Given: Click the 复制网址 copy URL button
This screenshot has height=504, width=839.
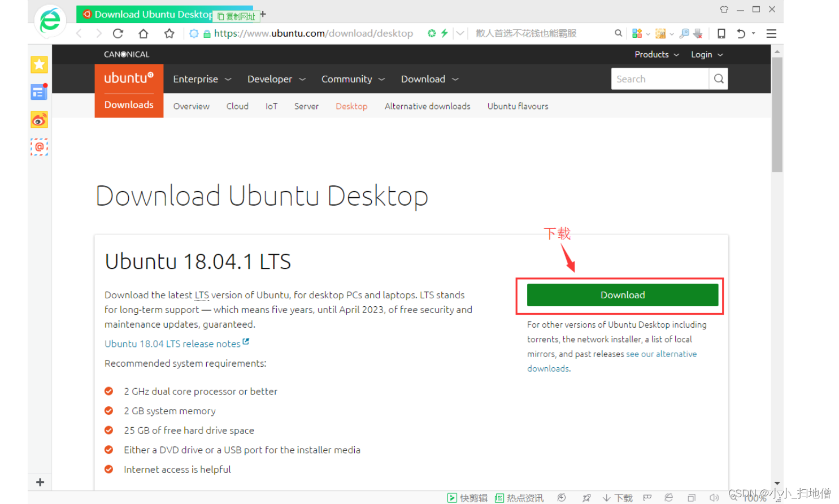Looking at the screenshot, I should (236, 16).
